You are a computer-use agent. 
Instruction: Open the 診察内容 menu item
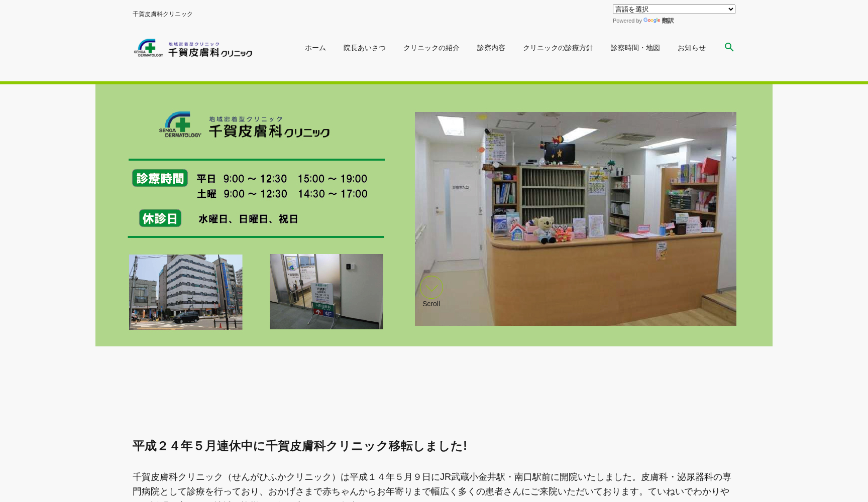click(491, 48)
